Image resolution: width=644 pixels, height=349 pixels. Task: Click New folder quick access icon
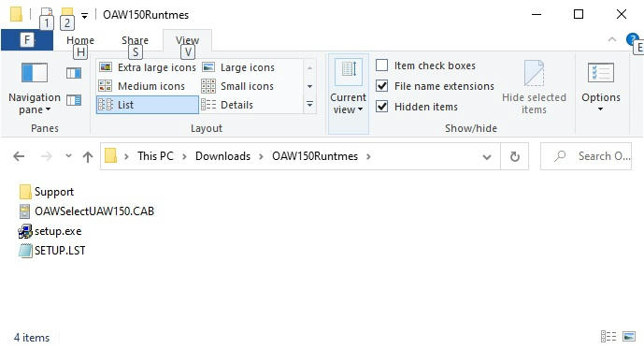point(67,14)
